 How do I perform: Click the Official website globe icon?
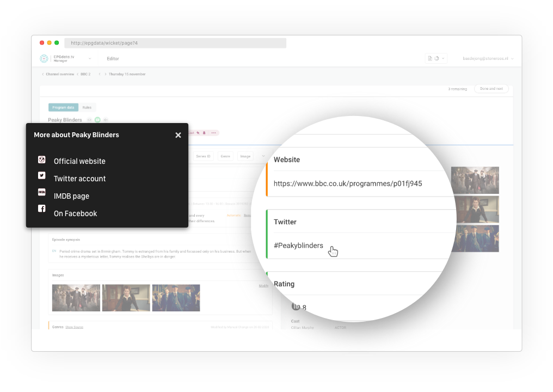[x=41, y=160]
